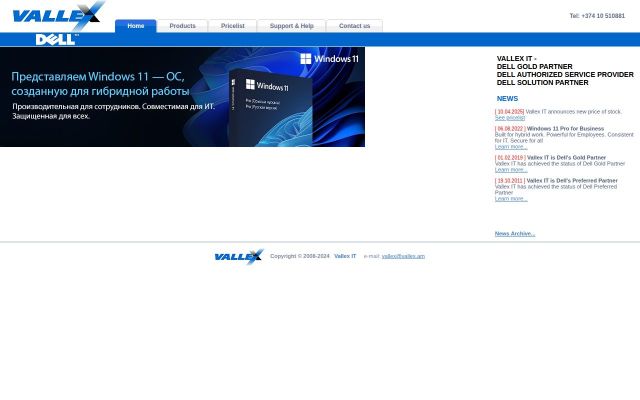Click the Vallex IT is Dell's Preferred Partner headline
This screenshot has width=640, height=400.
click(572, 180)
